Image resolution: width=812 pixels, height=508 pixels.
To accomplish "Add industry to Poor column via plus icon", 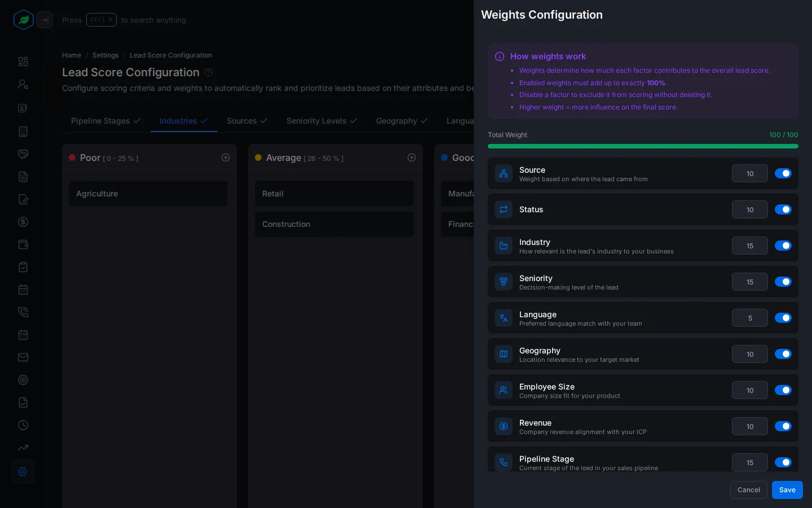I will (x=226, y=157).
